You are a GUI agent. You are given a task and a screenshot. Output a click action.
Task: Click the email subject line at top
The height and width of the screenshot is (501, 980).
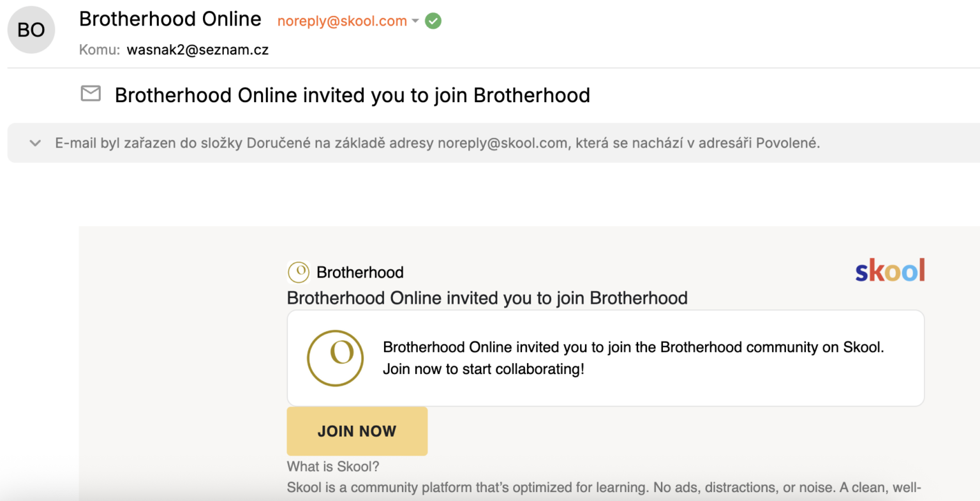point(352,95)
